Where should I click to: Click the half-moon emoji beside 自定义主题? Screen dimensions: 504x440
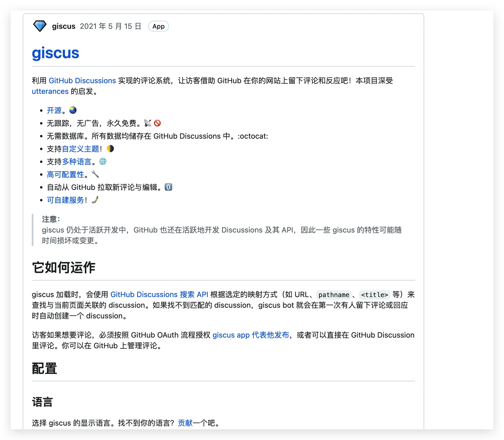click(x=110, y=149)
